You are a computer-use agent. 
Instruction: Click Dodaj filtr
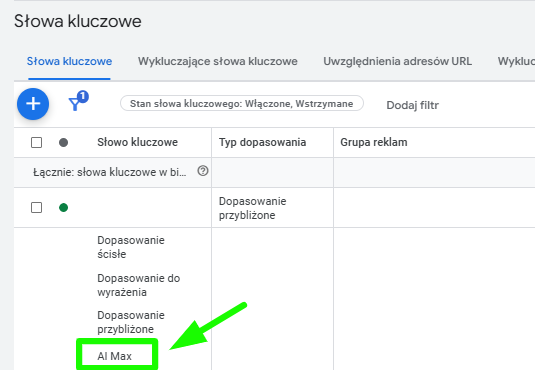pyautogui.click(x=412, y=105)
